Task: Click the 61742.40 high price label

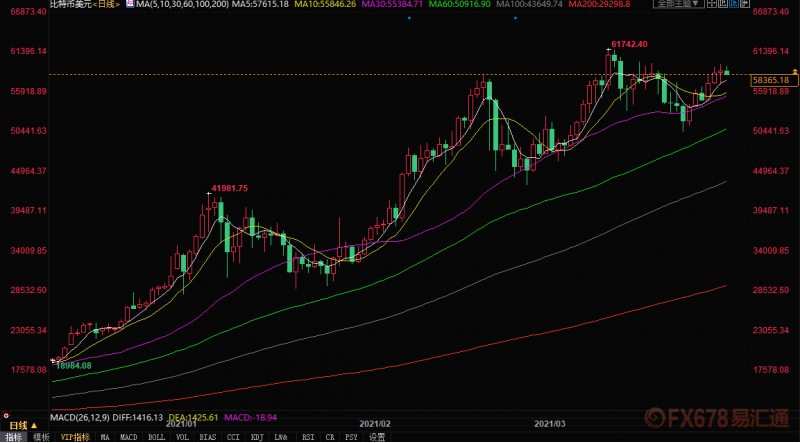Action: coord(629,44)
